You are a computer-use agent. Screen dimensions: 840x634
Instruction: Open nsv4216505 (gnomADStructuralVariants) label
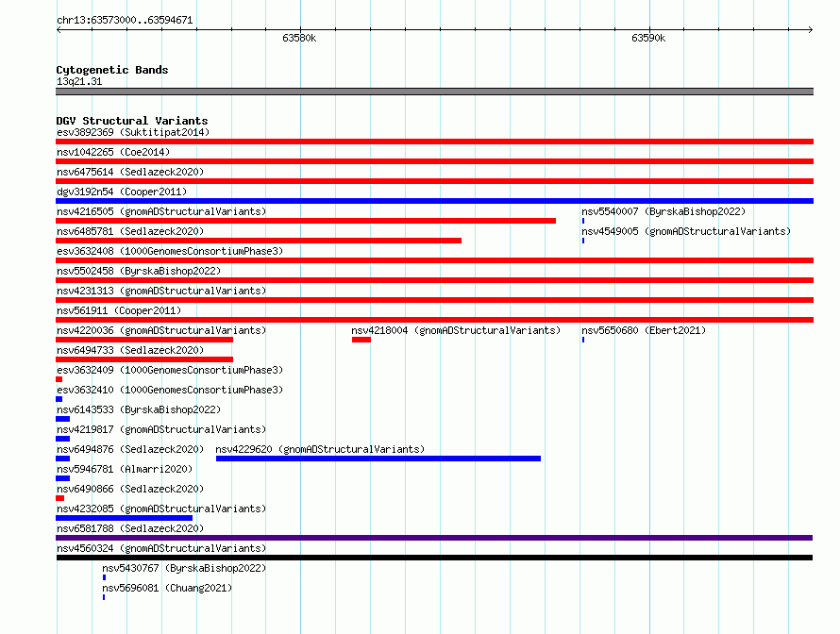pos(161,211)
